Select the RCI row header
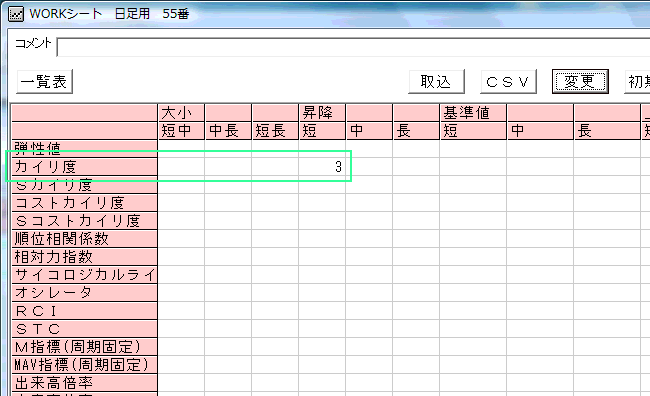 pyautogui.click(x=85, y=311)
